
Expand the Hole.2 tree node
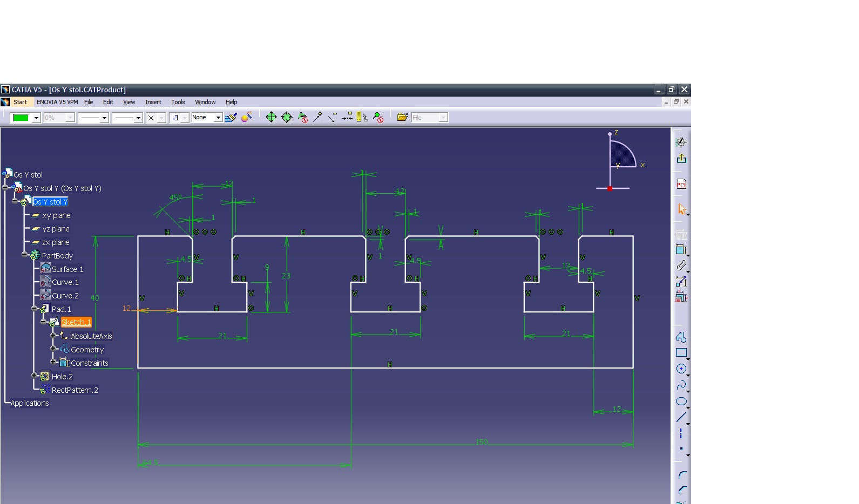pyautogui.click(x=34, y=376)
